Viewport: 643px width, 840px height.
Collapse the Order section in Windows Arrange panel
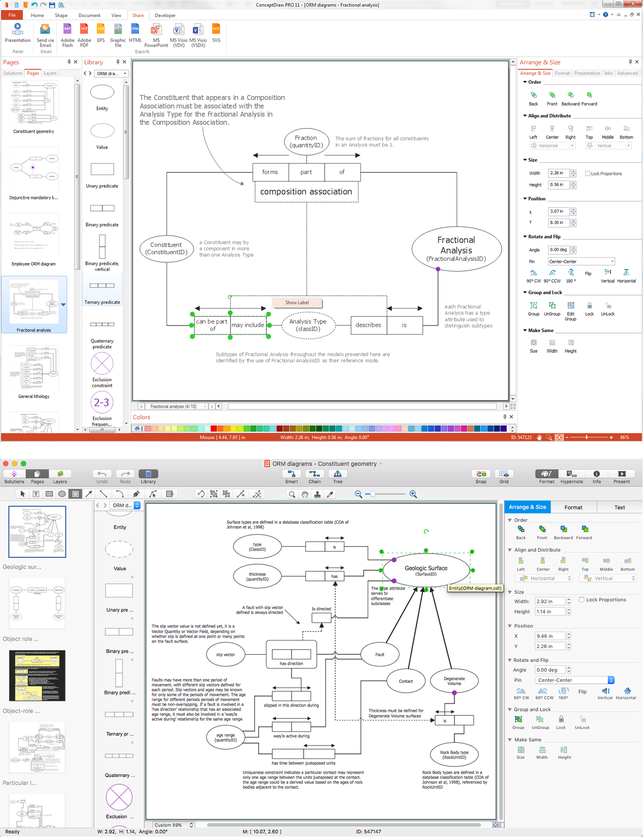coord(525,82)
